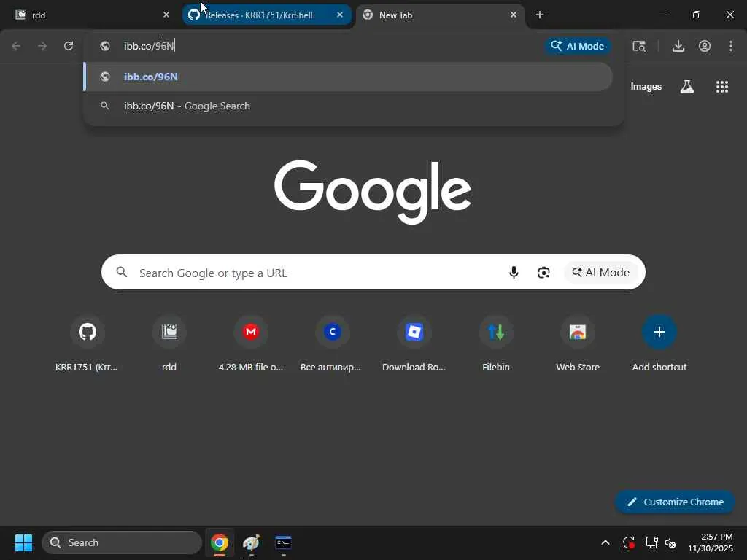
Task: Open the Google apps grid
Action: coord(722,87)
